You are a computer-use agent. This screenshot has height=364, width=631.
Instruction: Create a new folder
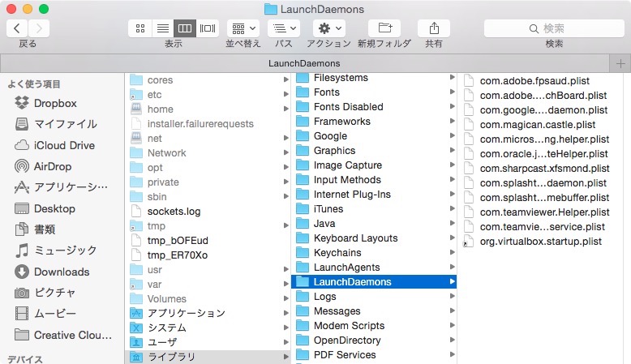tap(384, 28)
